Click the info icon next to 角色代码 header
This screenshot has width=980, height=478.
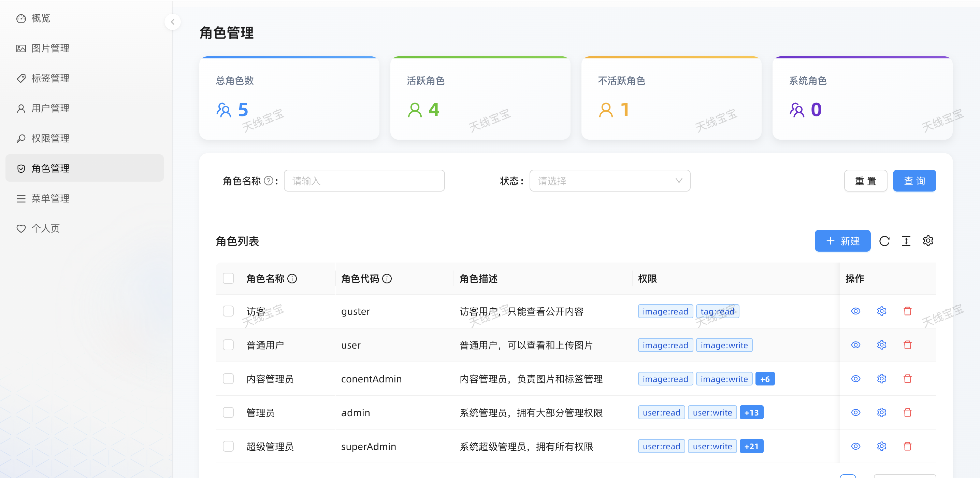click(387, 279)
